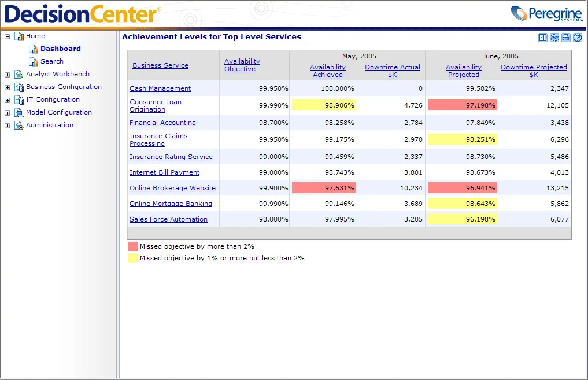Image resolution: width=588 pixels, height=380 pixels.
Task: Open the Online Brokerage Website link
Action: coord(172,188)
